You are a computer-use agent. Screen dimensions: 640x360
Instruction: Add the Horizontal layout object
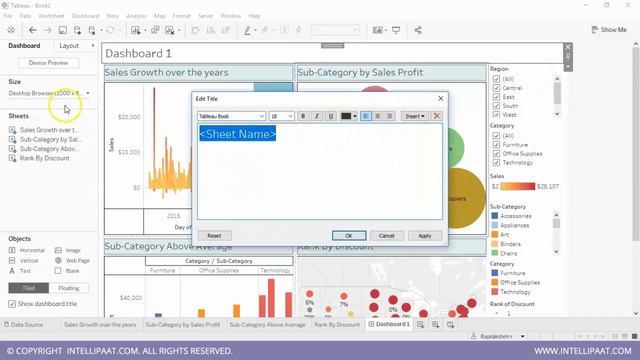27,250
